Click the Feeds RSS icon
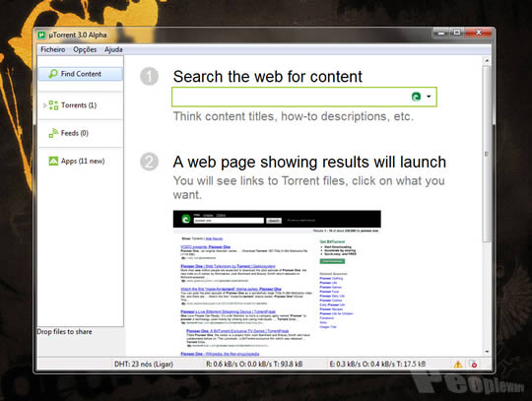 point(53,133)
